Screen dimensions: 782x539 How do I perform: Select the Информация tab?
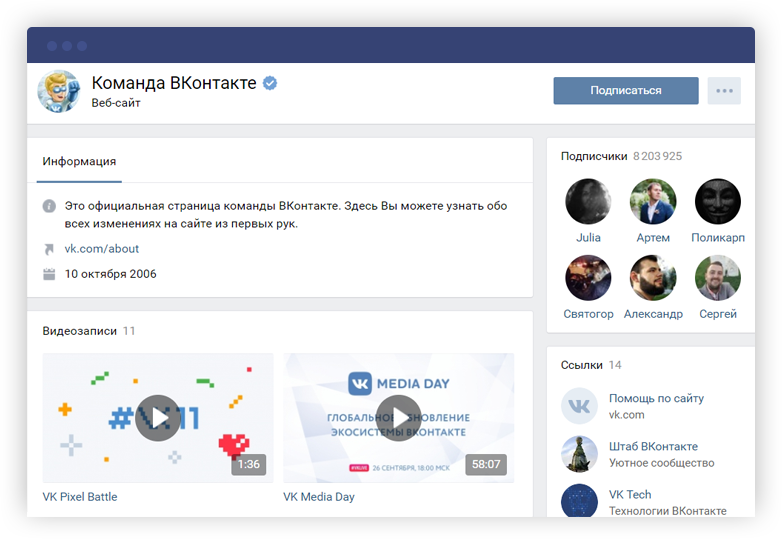pos(79,161)
